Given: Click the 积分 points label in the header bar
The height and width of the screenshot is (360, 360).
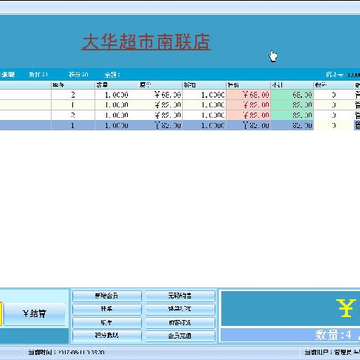Looking at the screenshot, I should pos(78,74).
